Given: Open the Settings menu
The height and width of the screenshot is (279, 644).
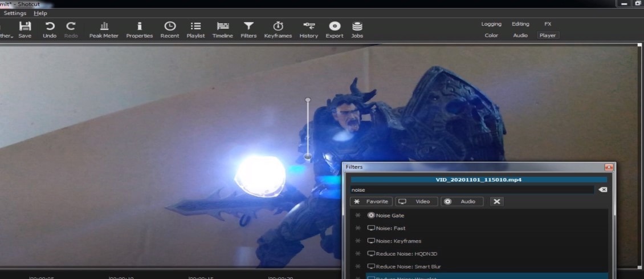Looking at the screenshot, I should pyautogui.click(x=15, y=13).
